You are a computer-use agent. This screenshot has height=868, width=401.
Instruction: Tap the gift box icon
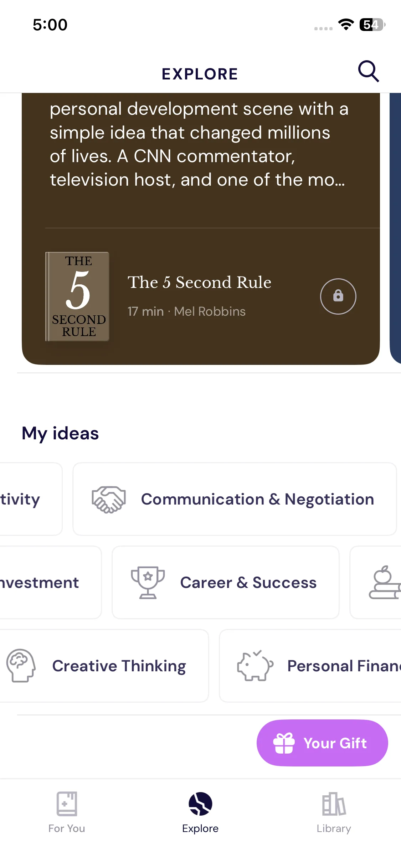[x=284, y=743]
